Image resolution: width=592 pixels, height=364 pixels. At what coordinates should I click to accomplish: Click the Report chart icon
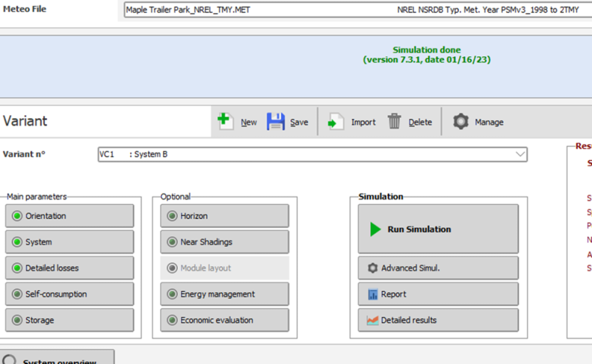[372, 294]
